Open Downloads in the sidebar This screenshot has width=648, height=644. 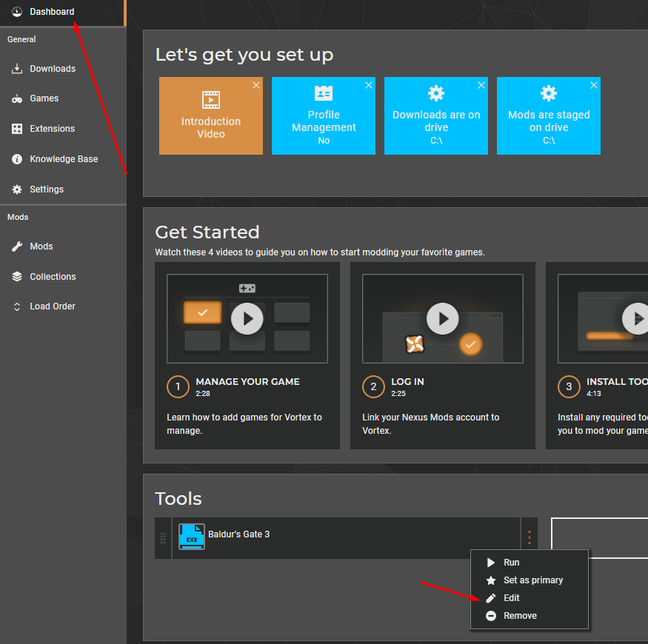62,69
